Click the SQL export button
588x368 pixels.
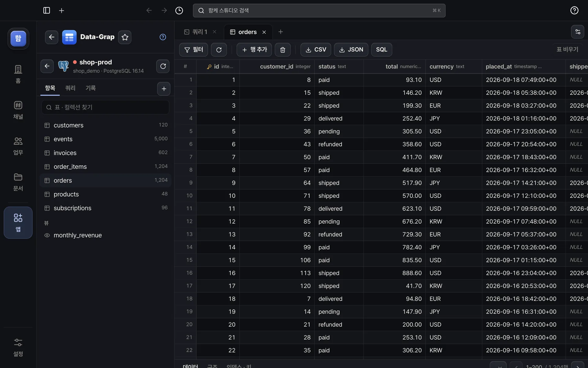coord(382,50)
